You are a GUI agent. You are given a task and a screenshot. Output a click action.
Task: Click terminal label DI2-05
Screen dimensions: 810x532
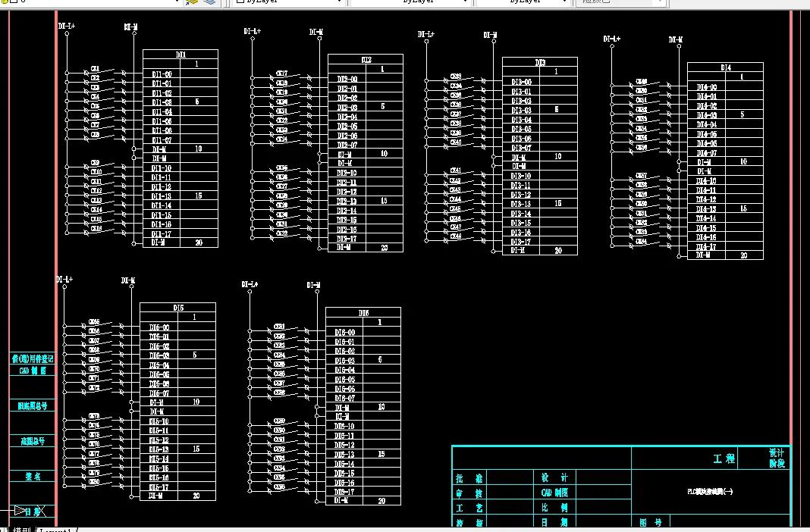347,126
